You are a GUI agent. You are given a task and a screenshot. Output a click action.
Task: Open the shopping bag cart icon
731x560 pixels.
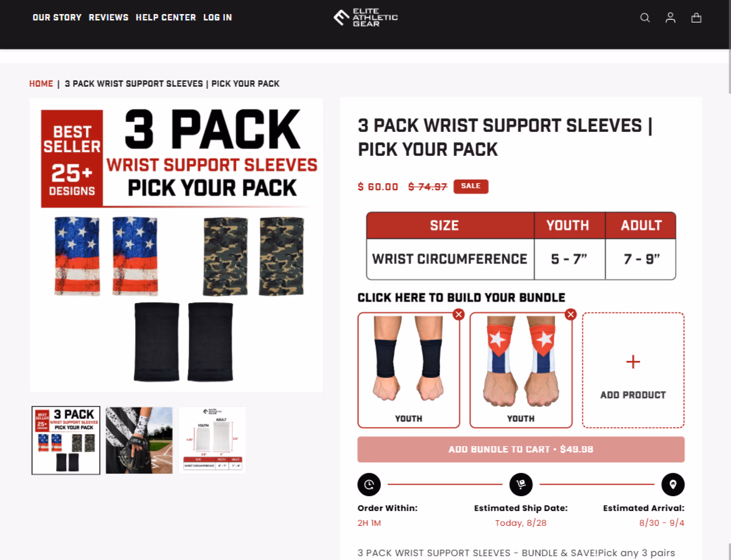[696, 18]
